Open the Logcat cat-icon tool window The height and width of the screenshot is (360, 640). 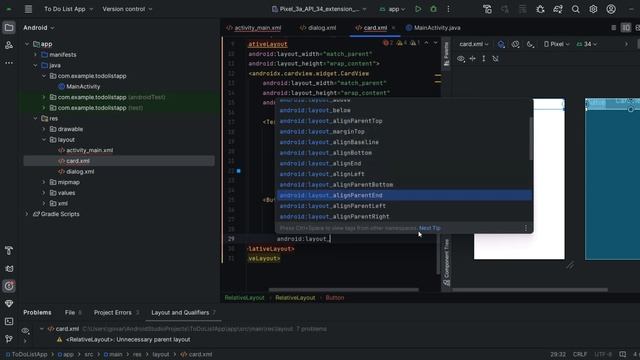click(x=9, y=269)
